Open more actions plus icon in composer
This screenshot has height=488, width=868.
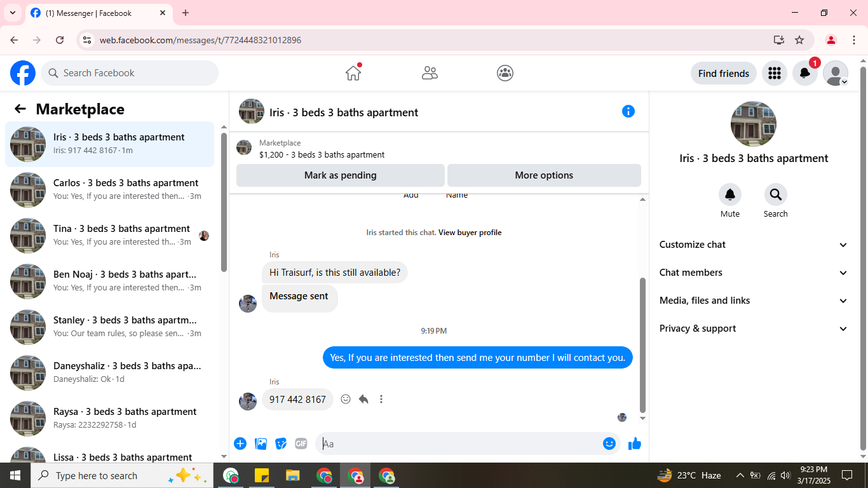[x=240, y=444]
